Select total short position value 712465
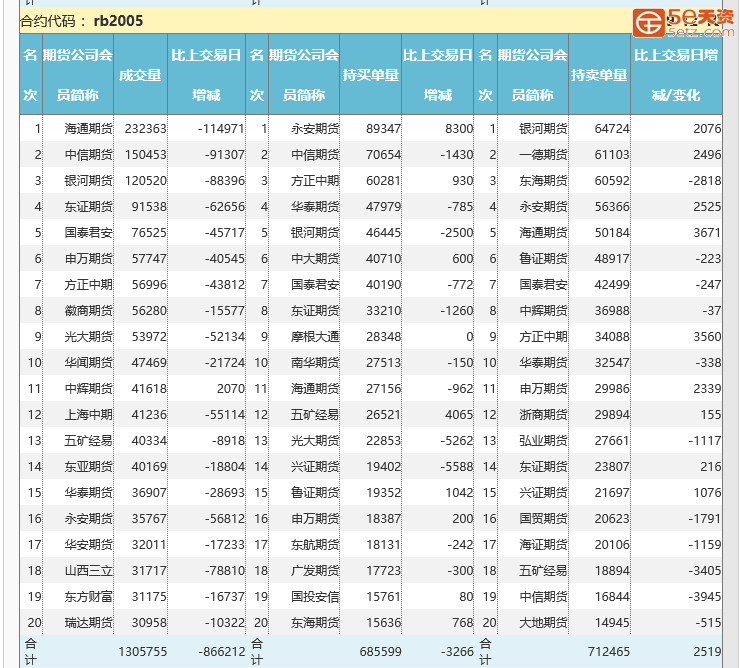The width and height of the screenshot is (740, 668). pyautogui.click(x=608, y=651)
